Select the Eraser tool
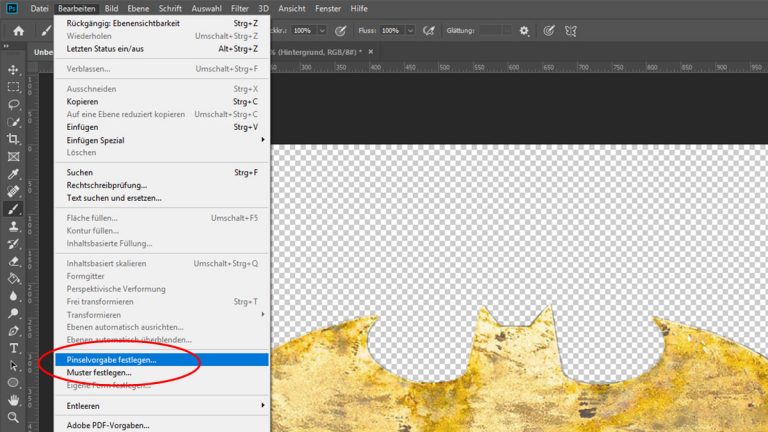The image size is (768, 432). (14, 261)
